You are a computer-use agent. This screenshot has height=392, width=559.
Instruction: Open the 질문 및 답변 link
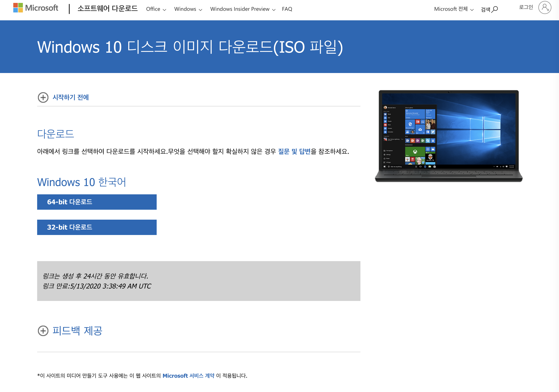(x=294, y=151)
